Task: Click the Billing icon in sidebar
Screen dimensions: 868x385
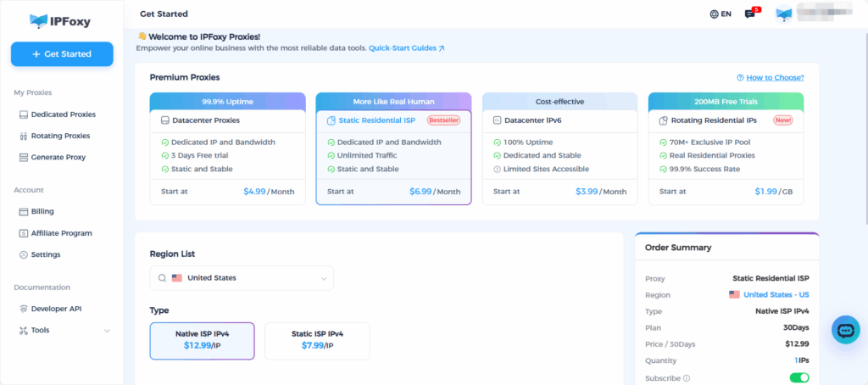Action: [x=24, y=211]
